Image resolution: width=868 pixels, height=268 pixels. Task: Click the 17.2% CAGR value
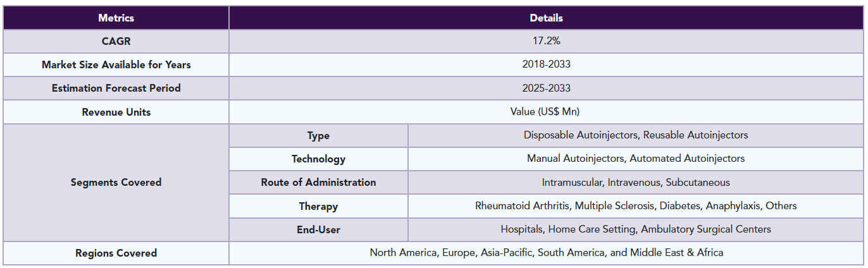click(546, 41)
